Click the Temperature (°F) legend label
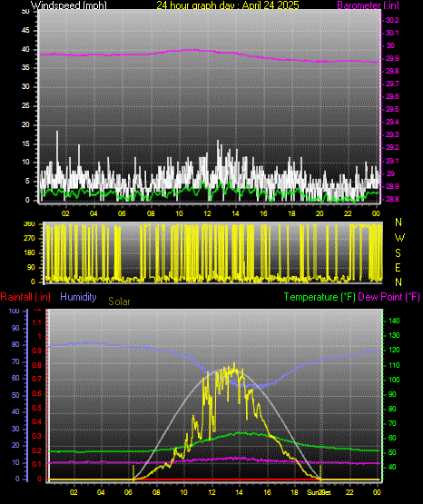The width and height of the screenshot is (423, 504). pos(320,297)
